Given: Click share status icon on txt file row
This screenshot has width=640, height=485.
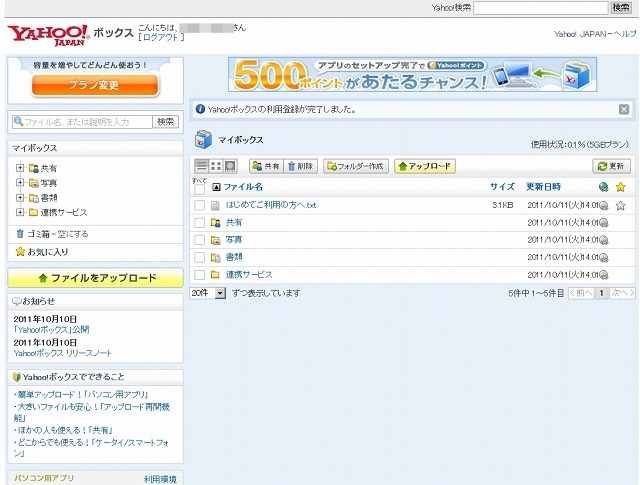Looking at the screenshot, I should point(604,205).
